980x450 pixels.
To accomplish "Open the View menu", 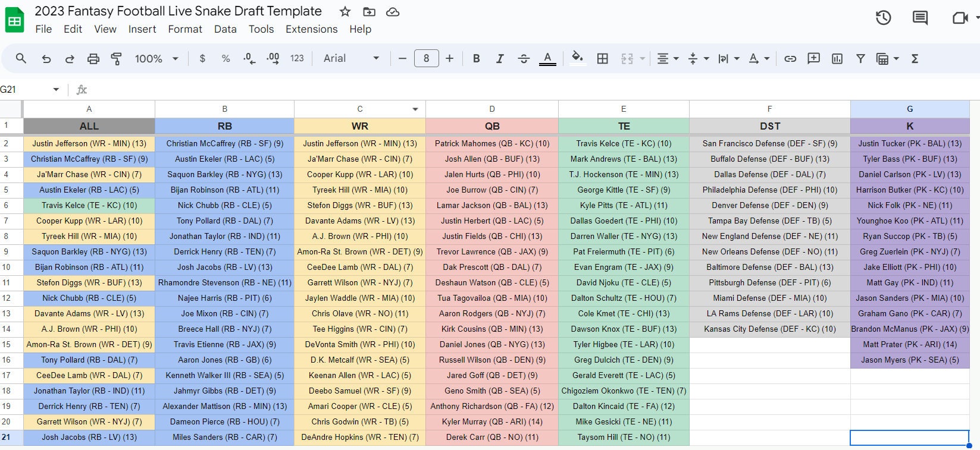I will tap(105, 29).
